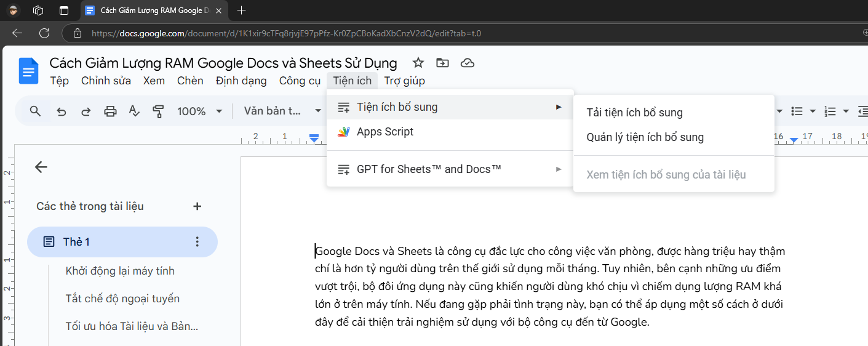Print the document

click(x=110, y=111)
